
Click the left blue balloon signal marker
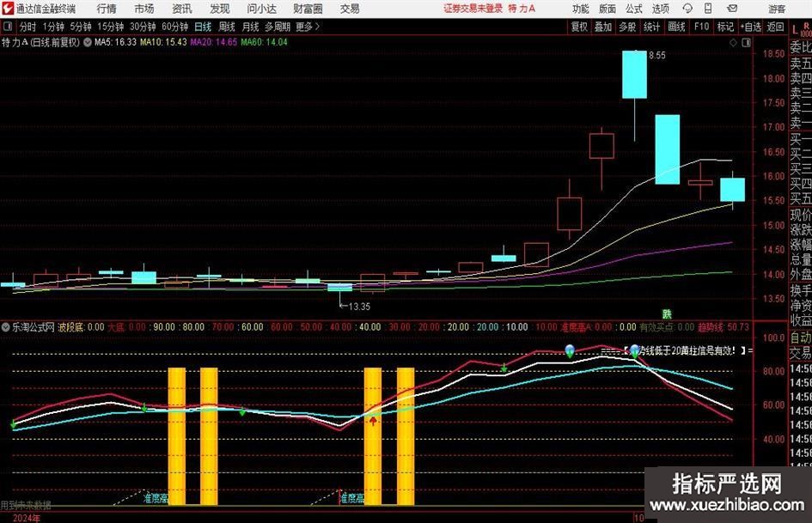tap(570, 350)
